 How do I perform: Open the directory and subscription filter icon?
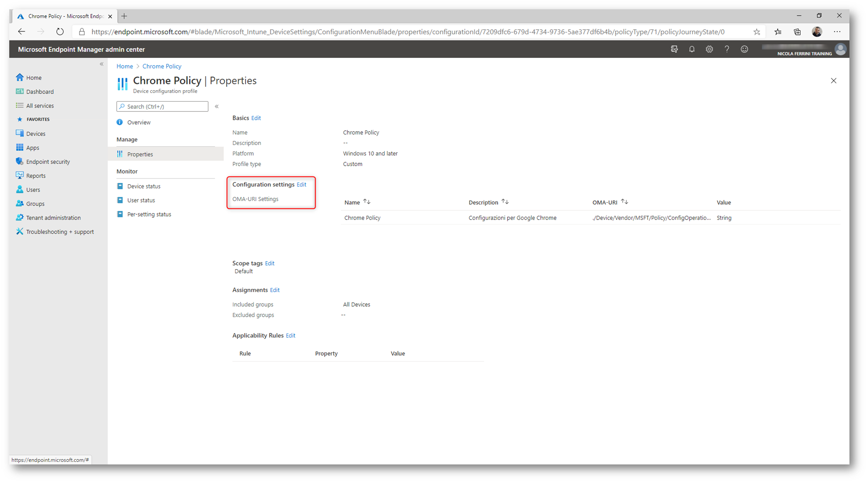[674, 49]
